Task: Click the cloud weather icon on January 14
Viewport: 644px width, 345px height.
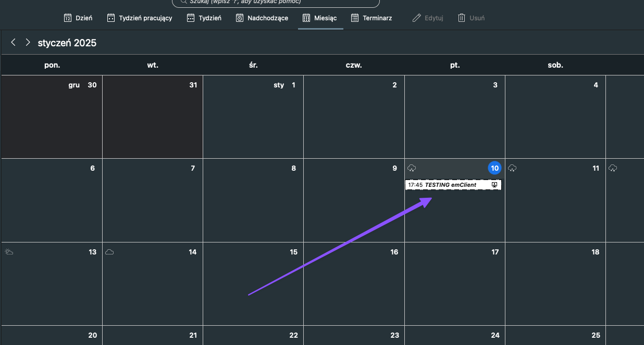Action: click(109, 252)
